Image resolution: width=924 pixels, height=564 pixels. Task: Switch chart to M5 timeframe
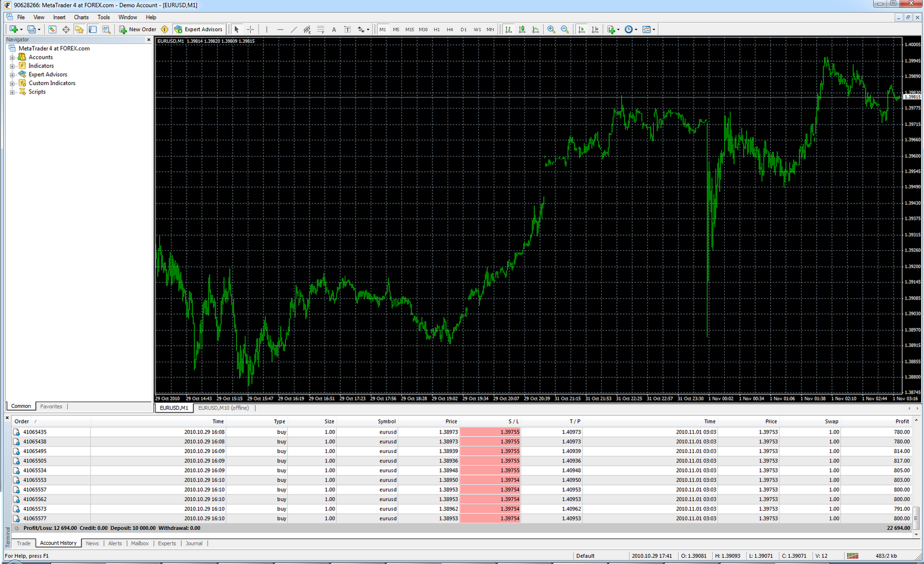(396, 29)
